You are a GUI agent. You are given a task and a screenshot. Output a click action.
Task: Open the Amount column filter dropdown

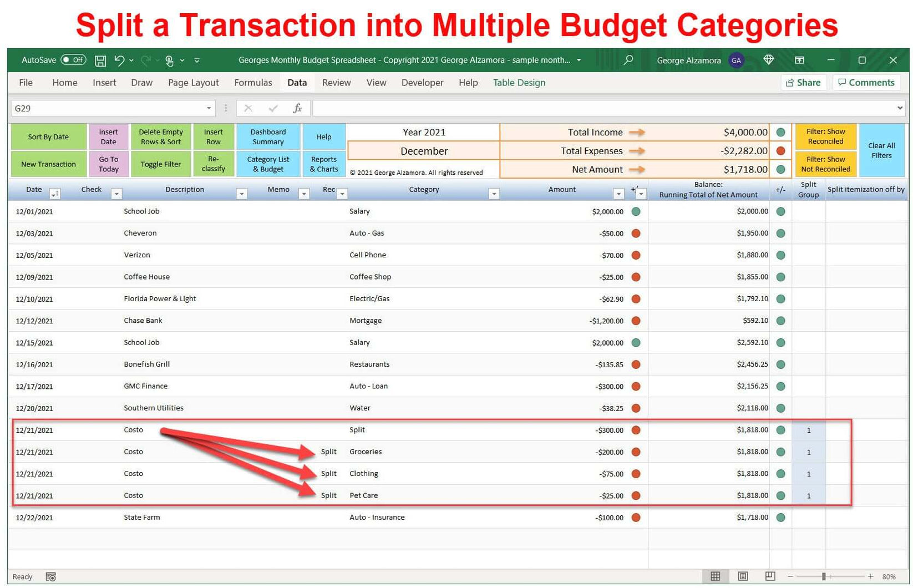coord(619,193)
